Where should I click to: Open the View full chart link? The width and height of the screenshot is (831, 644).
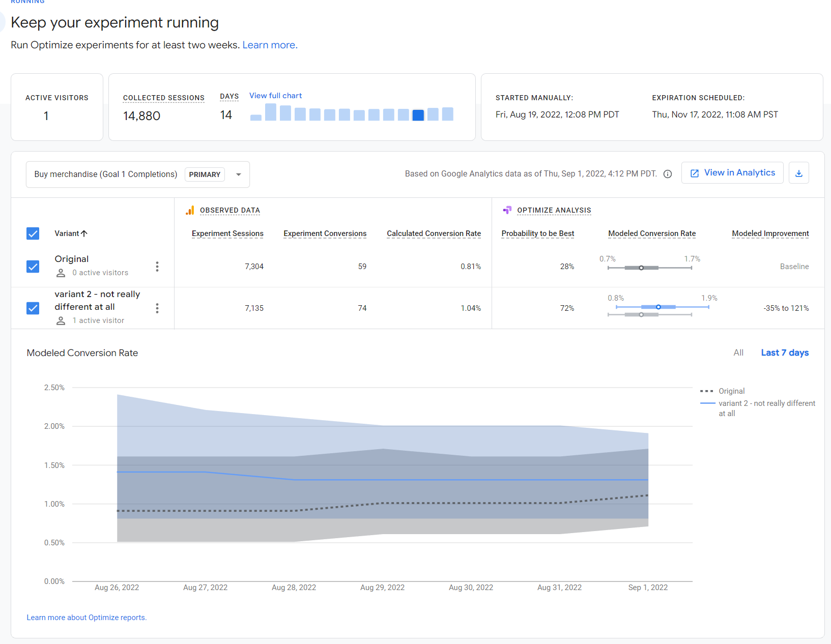[x=275, y=96]
